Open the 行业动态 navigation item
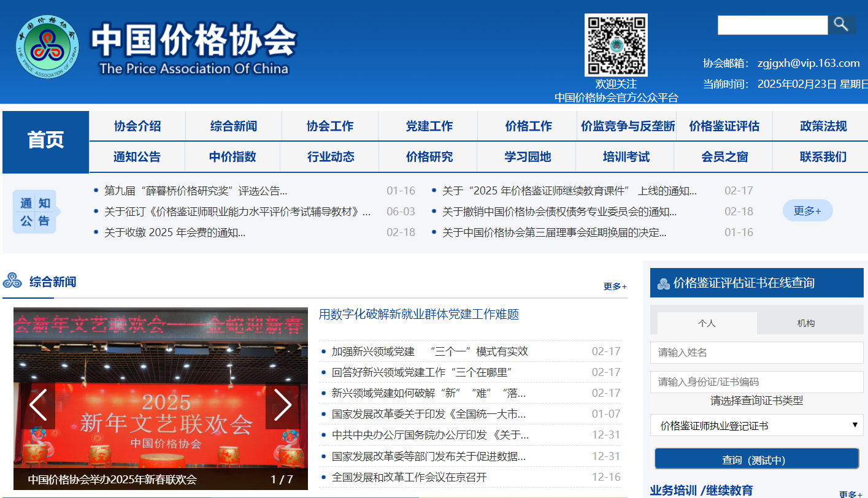Screen dimensions: 868x498 tap(331, 157)
